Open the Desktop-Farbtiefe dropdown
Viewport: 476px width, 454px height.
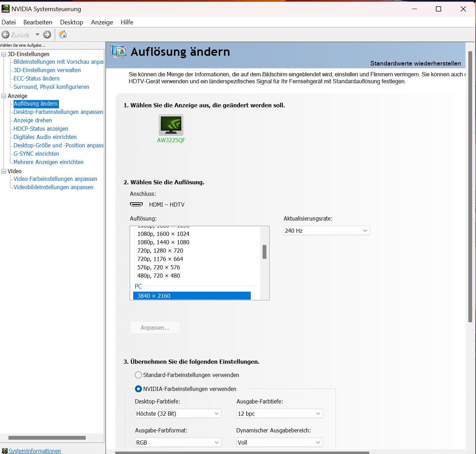pos(178,414)
